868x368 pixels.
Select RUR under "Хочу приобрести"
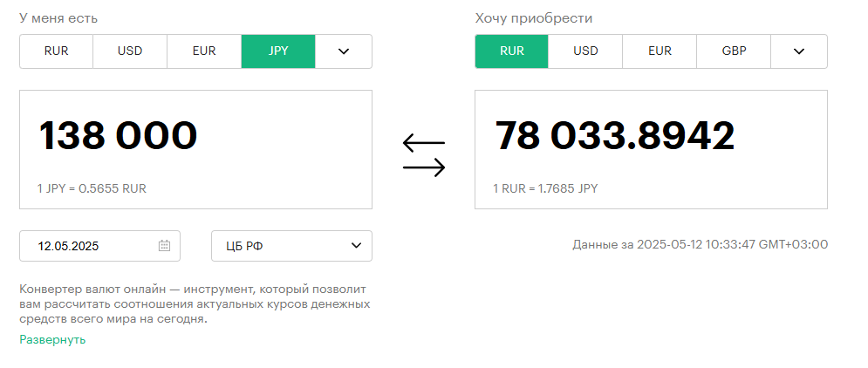(512, 51)
